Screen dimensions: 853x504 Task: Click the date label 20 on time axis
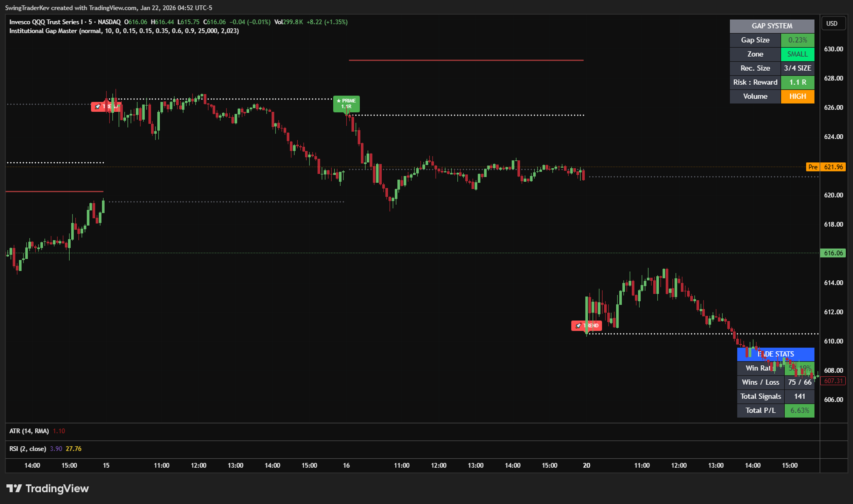587,465
